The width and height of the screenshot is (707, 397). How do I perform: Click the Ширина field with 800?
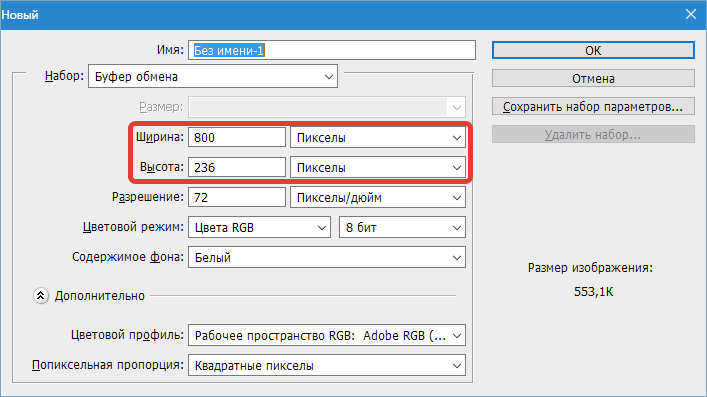pyautogui.click(x=237, y=137)
